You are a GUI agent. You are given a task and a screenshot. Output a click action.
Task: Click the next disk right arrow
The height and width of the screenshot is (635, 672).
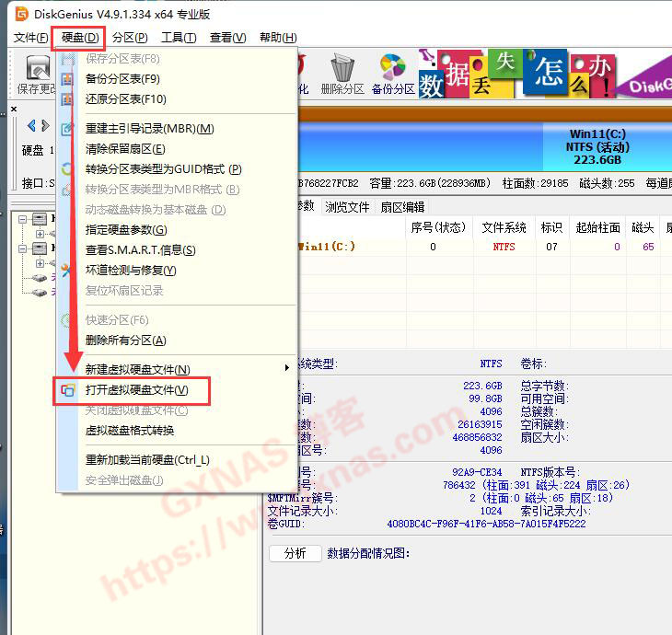point(44,126)
